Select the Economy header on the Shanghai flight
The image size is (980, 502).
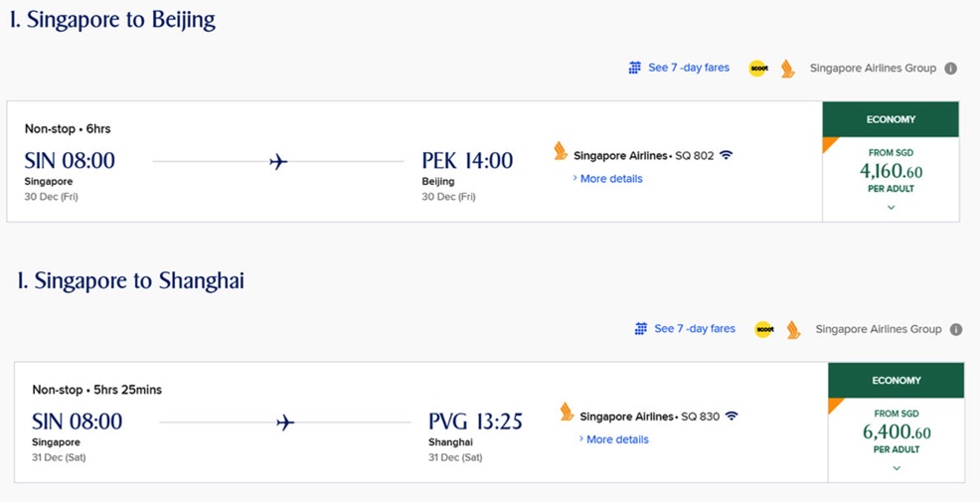pos(897,380)
